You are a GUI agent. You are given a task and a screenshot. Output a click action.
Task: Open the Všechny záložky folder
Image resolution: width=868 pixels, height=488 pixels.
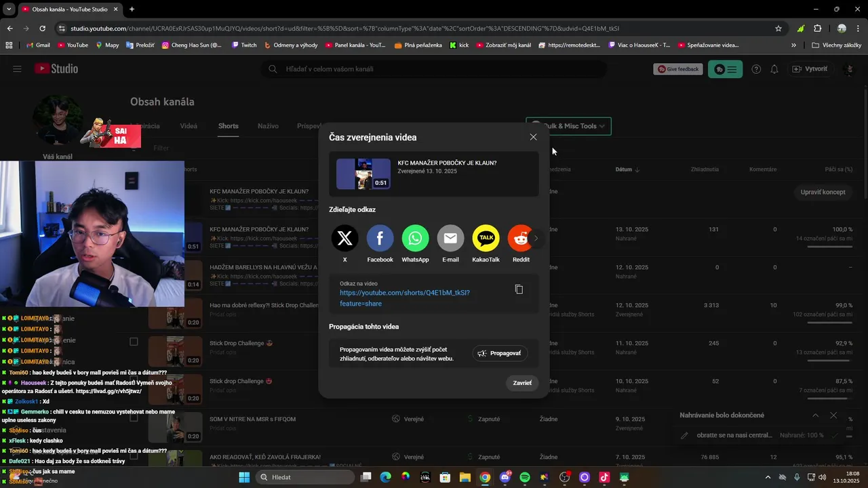click(x=836, y=45)
